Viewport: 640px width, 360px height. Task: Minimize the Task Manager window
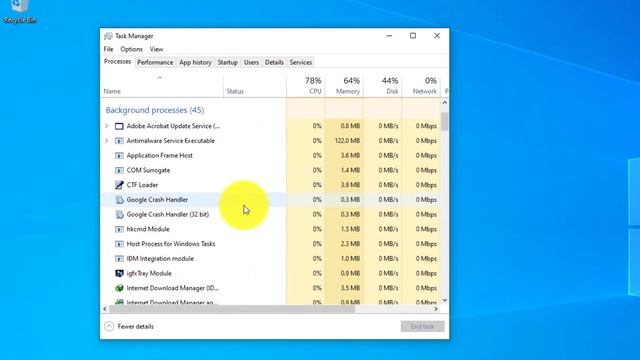pyautogui.click(x=389, y=36)
